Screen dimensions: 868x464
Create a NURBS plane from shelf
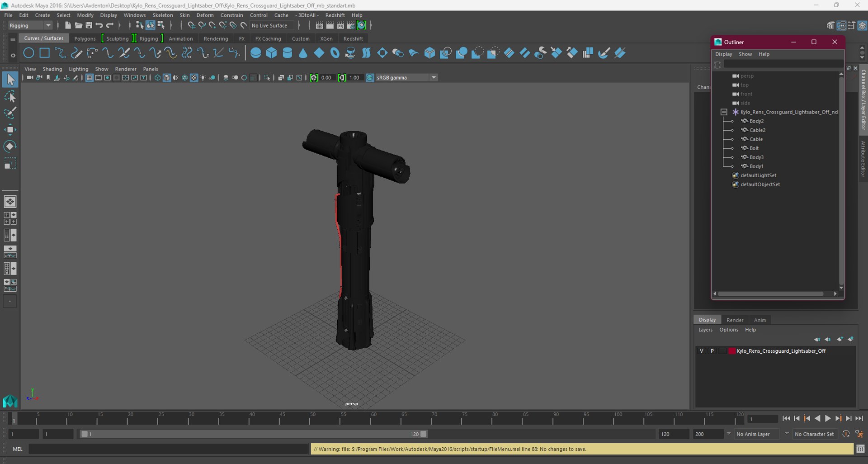click(319, 53)
